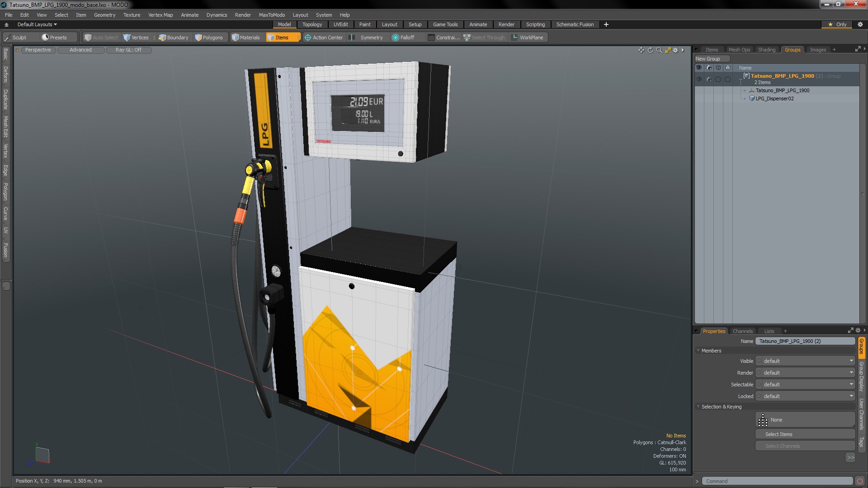Open the Advanced shading style dropdown
The height and width of the screenshot is (488, 868).
pyautogui.click(x=80, y=50)
